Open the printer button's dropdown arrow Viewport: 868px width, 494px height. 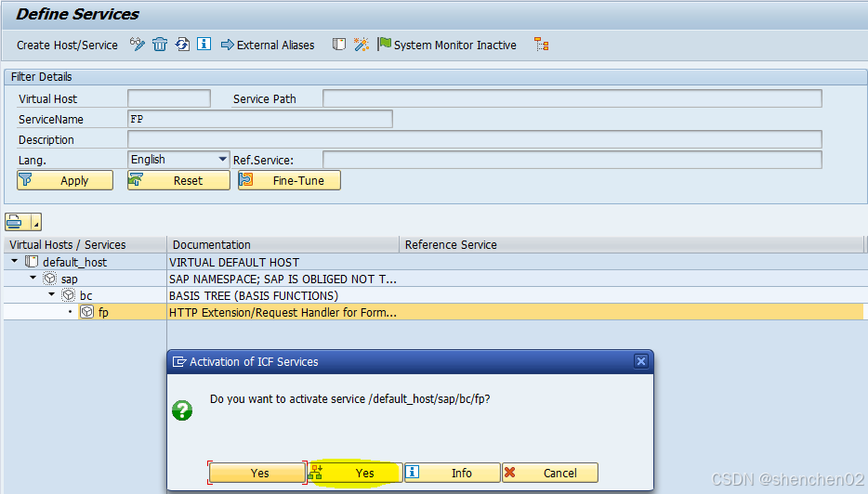coord(36,222)
